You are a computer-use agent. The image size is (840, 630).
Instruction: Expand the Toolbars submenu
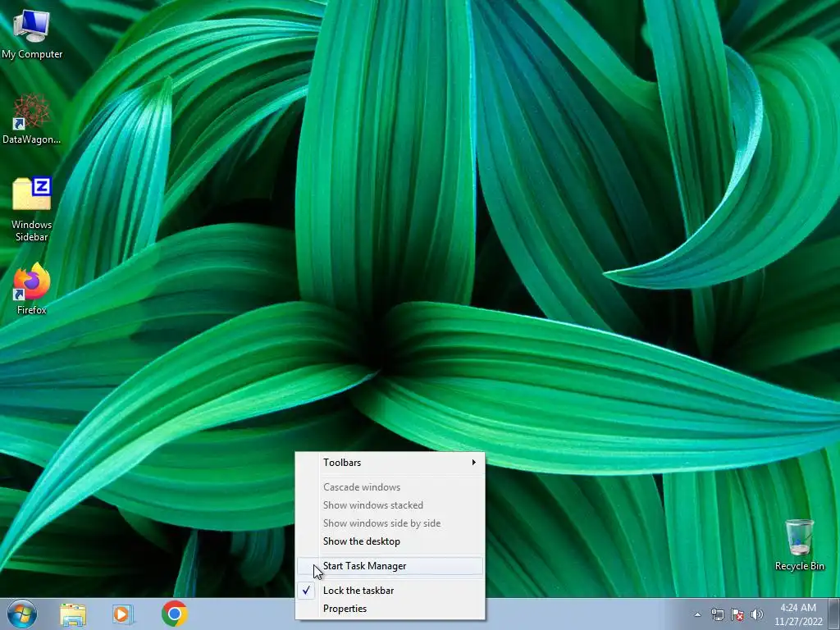click(390, 463)
